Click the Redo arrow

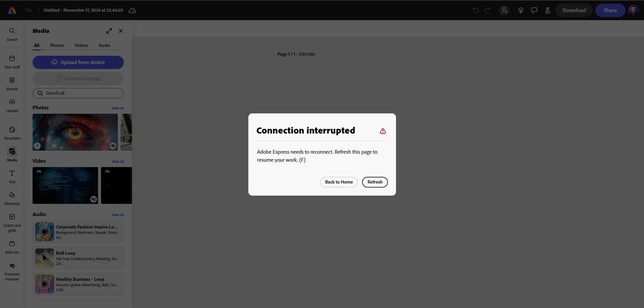pyautogui.click(x=487, y=10)
